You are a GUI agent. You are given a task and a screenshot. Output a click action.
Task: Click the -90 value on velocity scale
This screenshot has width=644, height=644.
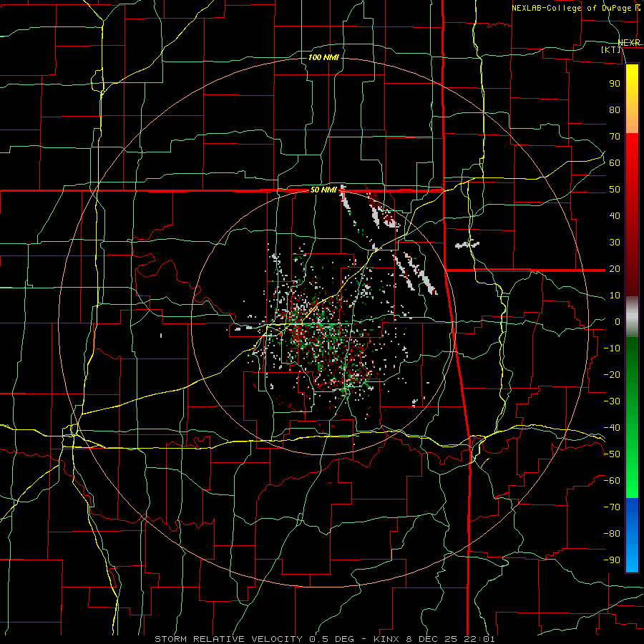click(x=612, y=560)
